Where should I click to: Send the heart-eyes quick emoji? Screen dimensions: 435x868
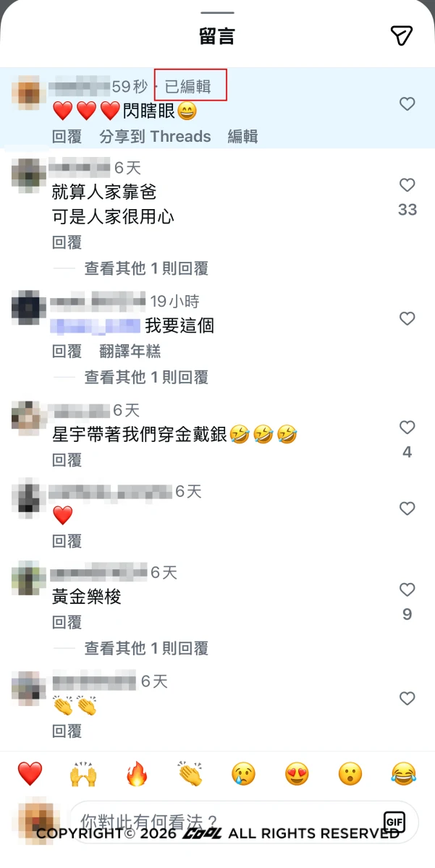(297, 774)
